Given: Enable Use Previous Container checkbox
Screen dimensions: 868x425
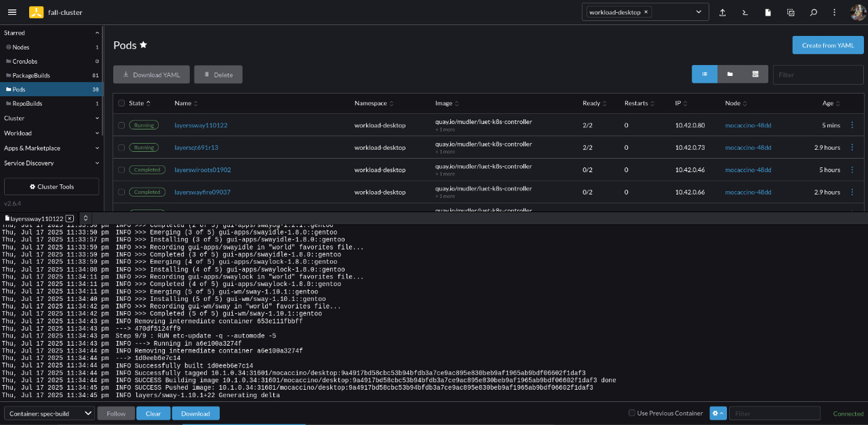Looking at the screenshot, I should [632, 413].
